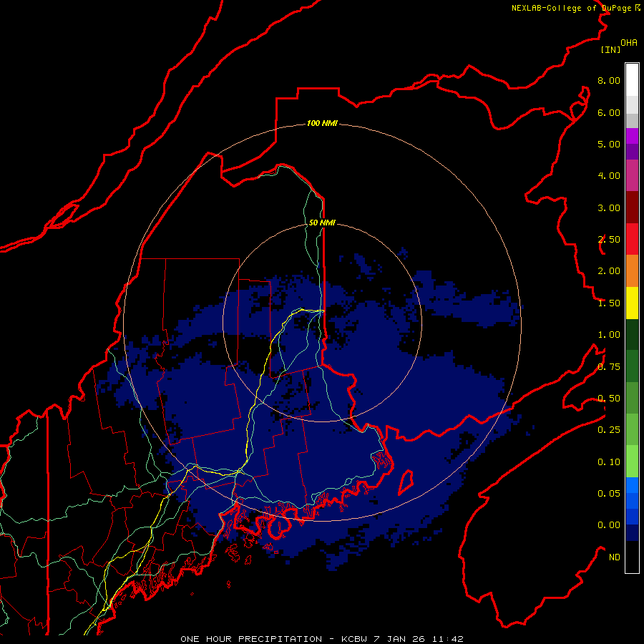
Task: Click the 0.50 legend value
Action: (x=609, y=399)
